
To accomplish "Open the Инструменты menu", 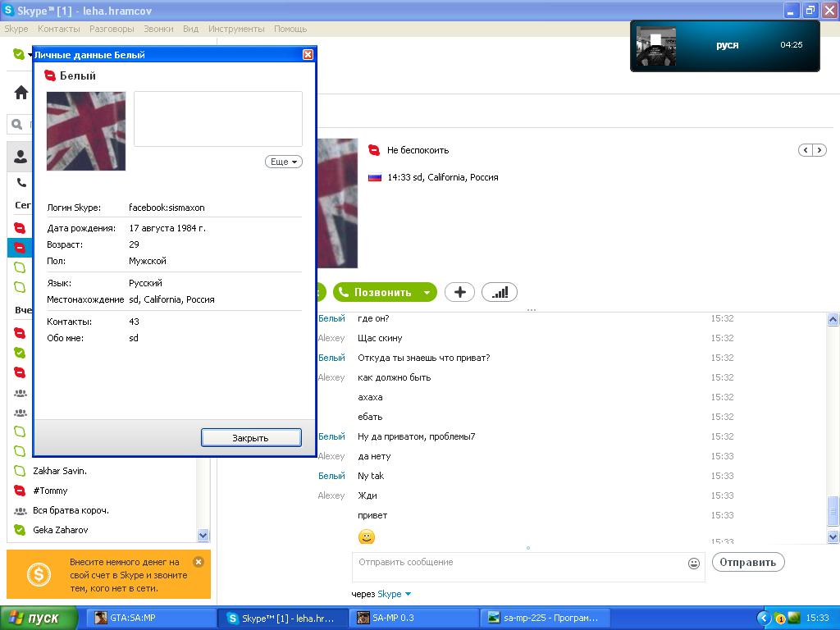I will tap(236, 29).
